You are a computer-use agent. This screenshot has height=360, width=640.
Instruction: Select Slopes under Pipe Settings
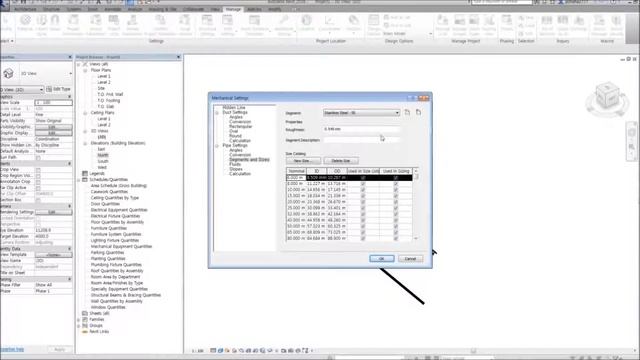(236, 169)
